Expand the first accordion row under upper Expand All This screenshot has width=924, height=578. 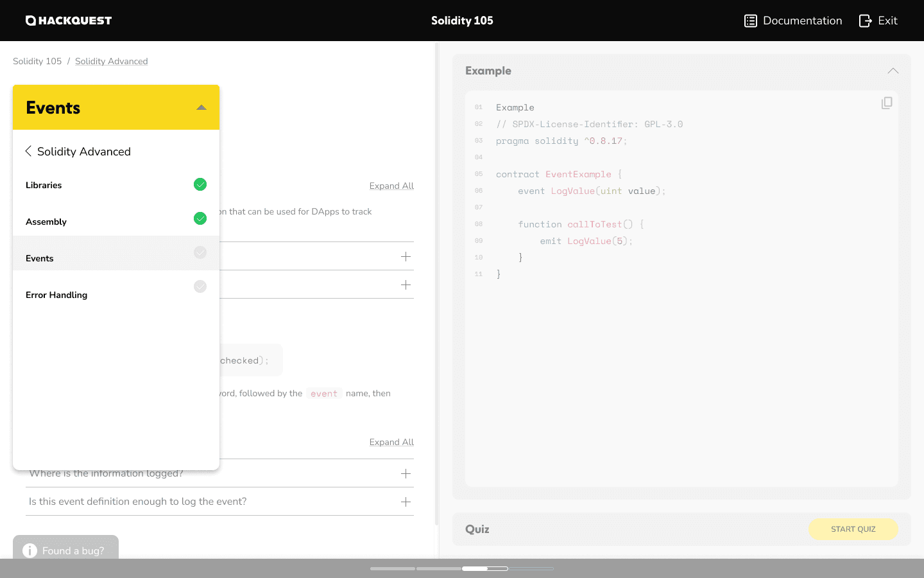pos(406,256)
